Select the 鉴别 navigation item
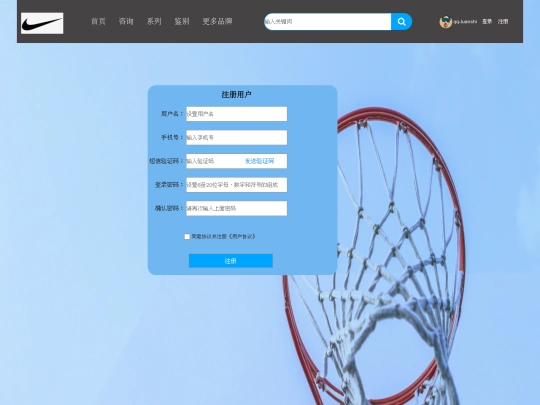 click(182, 21)
